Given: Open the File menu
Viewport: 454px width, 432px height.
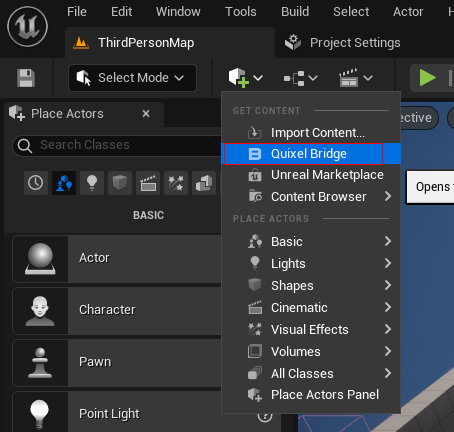Looking at the screenshot, I should pyautogui.click(x=77, y=12).
